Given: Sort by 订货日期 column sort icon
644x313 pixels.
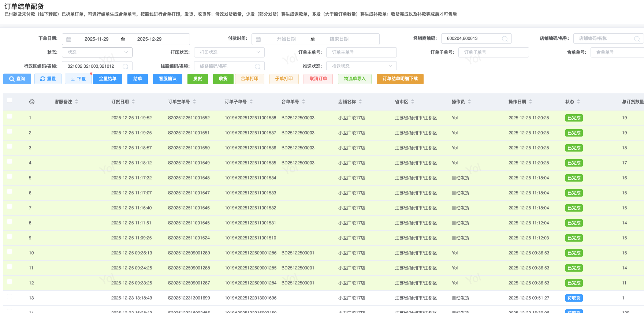Looking at the screenshot, I should tap(133, 102).
